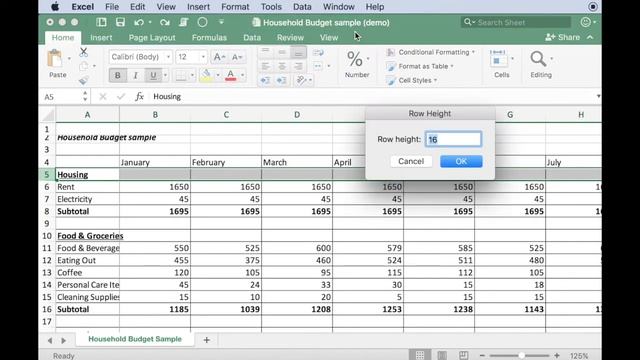
Task: Switch to the Formulas tab
Action: [209, 38]
